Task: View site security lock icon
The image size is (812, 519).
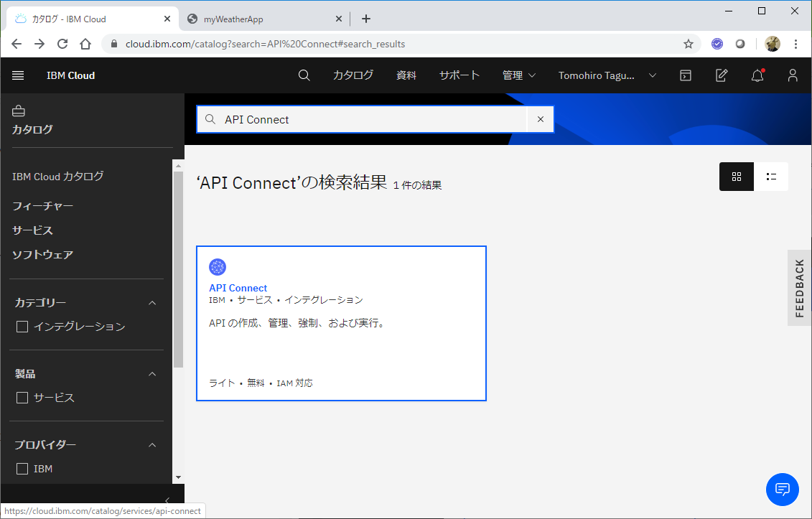Action: (x=114, y=44)
